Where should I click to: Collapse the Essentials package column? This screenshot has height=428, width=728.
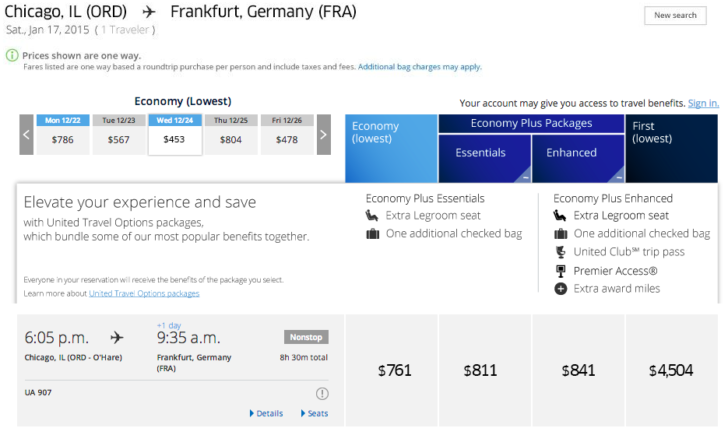click(x=526, y=177)
